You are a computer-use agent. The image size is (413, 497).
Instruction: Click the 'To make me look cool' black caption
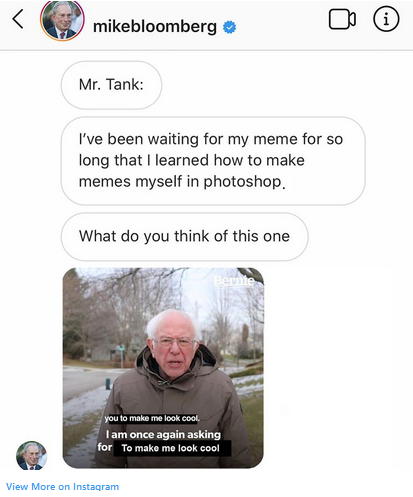pyautogui.click(x=172, y=448)
